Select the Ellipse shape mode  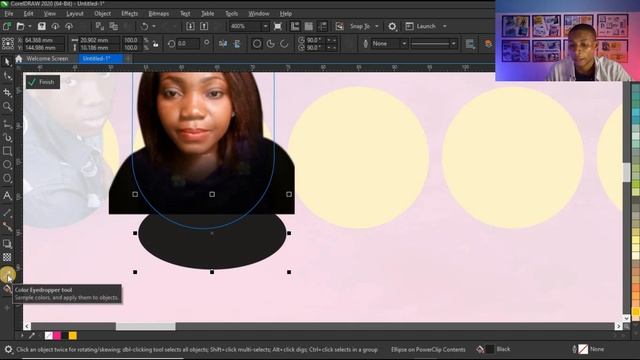point(257,44)
